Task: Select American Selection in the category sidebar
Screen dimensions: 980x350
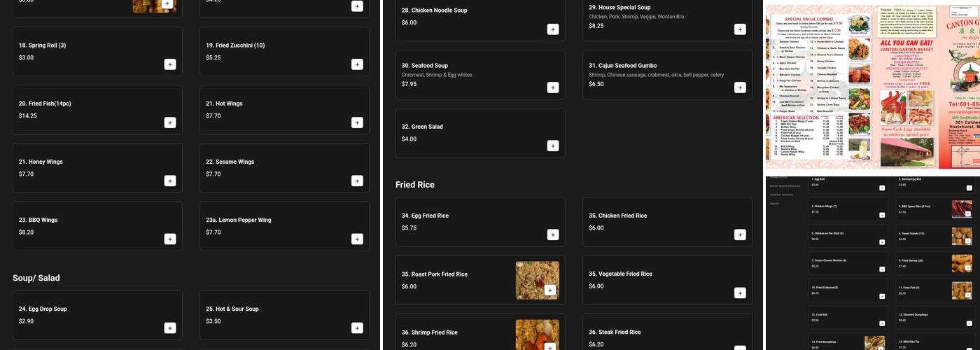Action: coord(781,195)
